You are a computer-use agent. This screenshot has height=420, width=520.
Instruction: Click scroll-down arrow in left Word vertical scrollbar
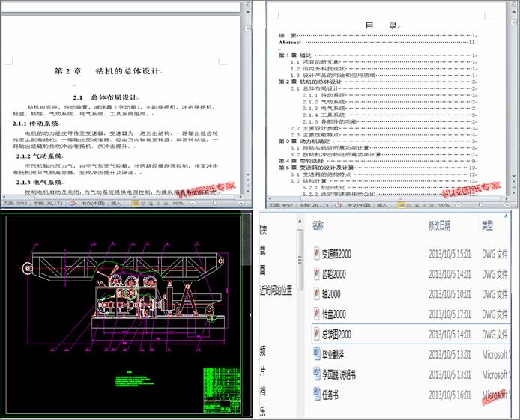pyautogui.click(x=248, y=174)
